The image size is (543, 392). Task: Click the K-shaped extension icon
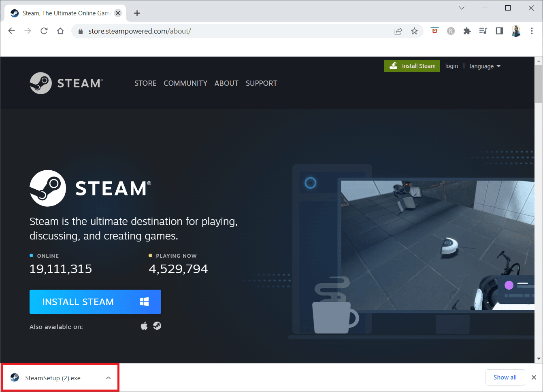451,31
